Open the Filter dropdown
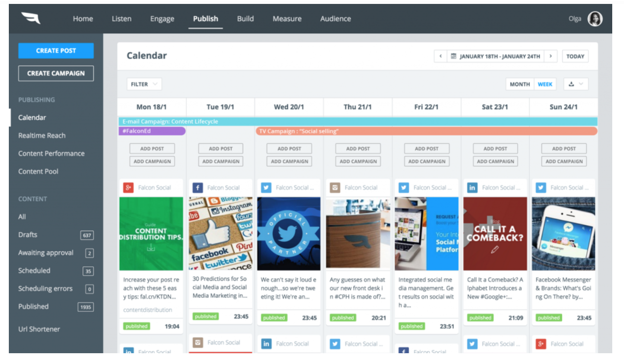Image resolution: width=624 pixels, height=364 pixels. click(144, 84)
